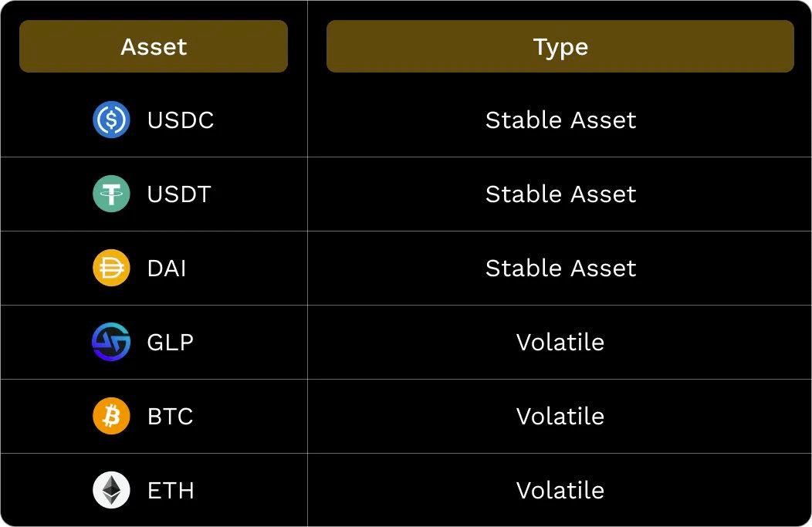Click the BTC asset name

point(171,416)
